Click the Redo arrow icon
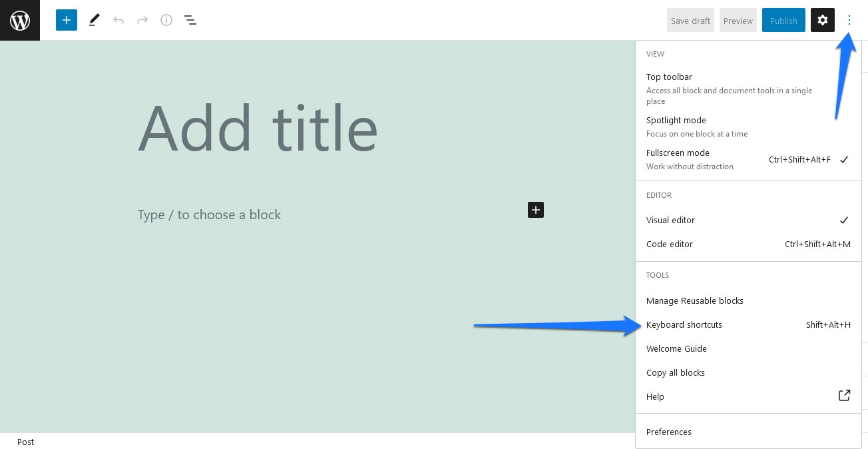Image resolution: width=868 pixels, height=449 pixels. pos(142,20)
